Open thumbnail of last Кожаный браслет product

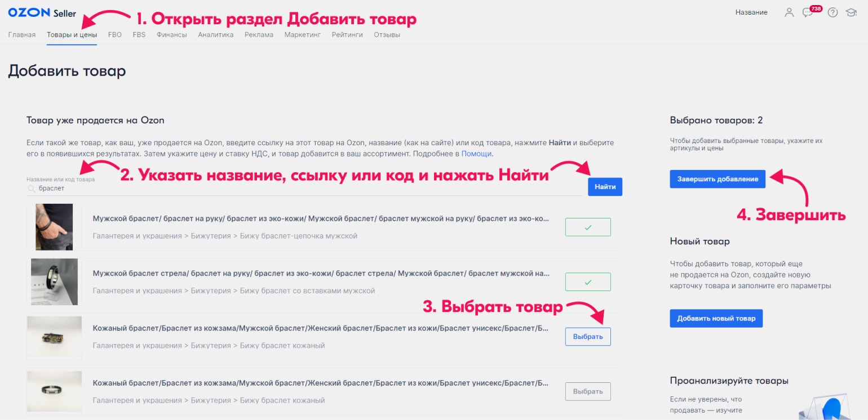click(x=54, y=391)
